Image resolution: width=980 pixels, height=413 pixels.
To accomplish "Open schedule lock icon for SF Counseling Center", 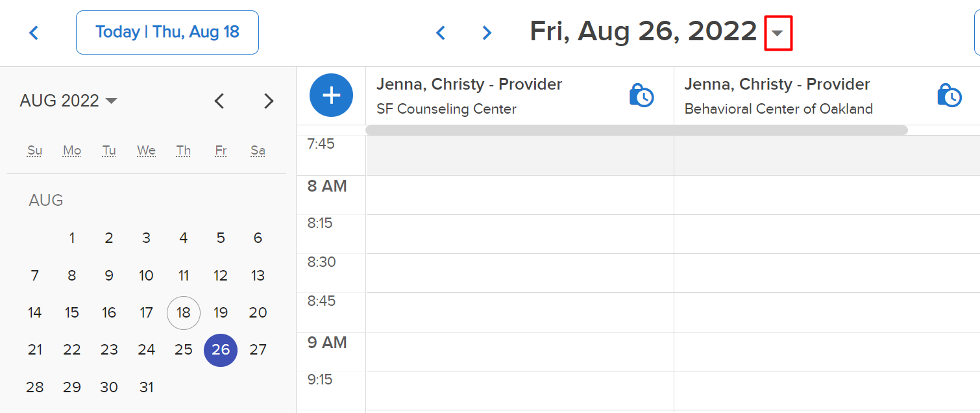I will (642, 95).
